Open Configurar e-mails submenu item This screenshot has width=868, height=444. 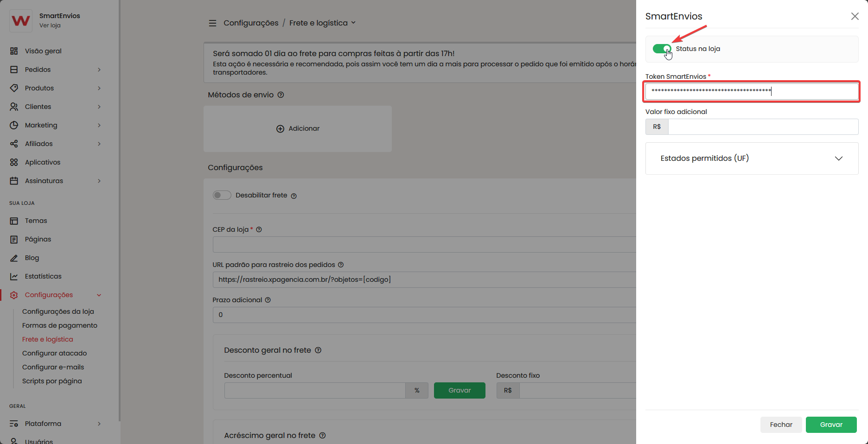(x=53, y=367)
